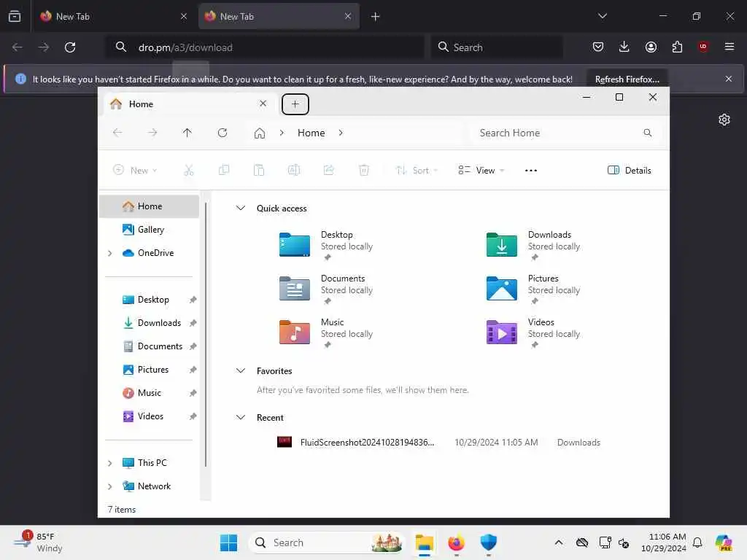Open Firefox application hamburger menu

729,47
